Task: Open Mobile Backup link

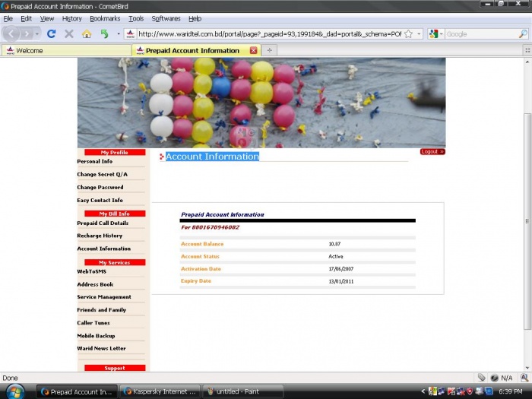Action: (96, 336)
